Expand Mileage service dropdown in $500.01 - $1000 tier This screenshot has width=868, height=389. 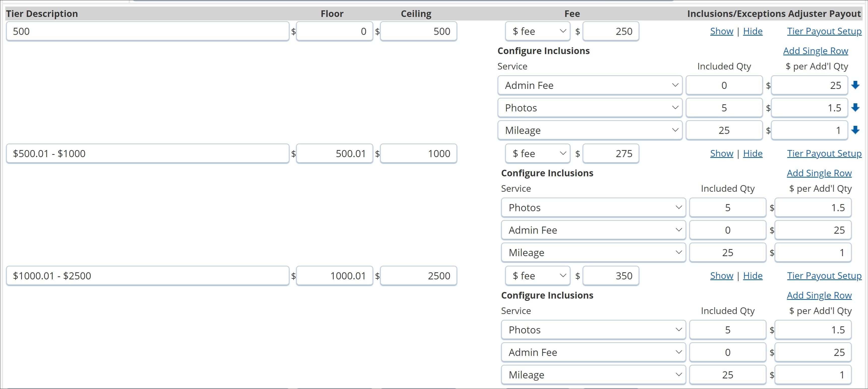tap(593, 252)
